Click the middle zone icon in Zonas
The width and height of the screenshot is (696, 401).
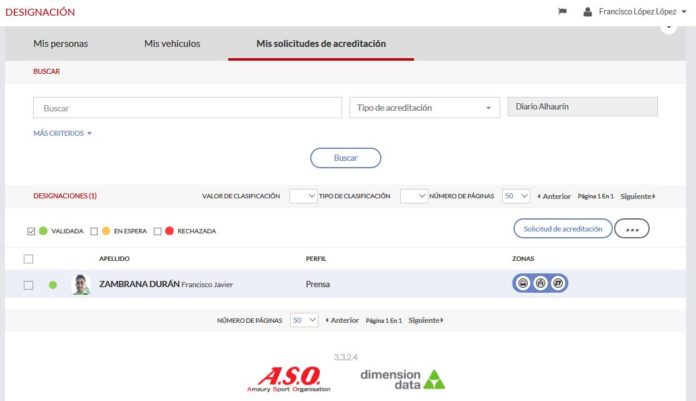pyautogui.click(x=540, y=284)
